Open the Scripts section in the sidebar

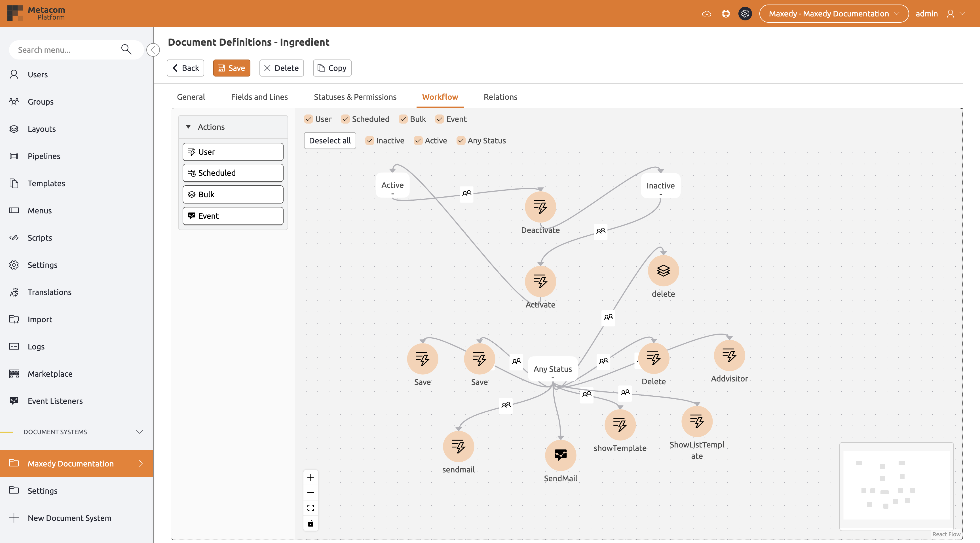click(x=40, y=238)
